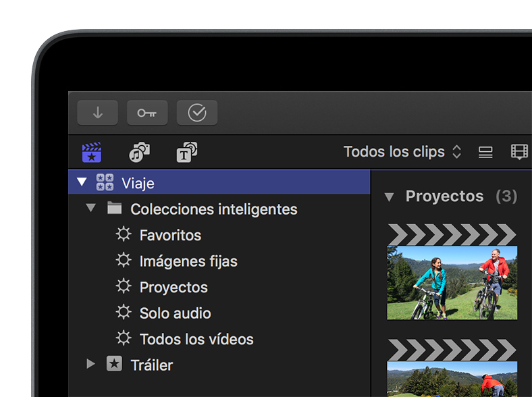
Task: Select the Proyectos smart collection
Action: pyautogui.click(x=174, y=287)
